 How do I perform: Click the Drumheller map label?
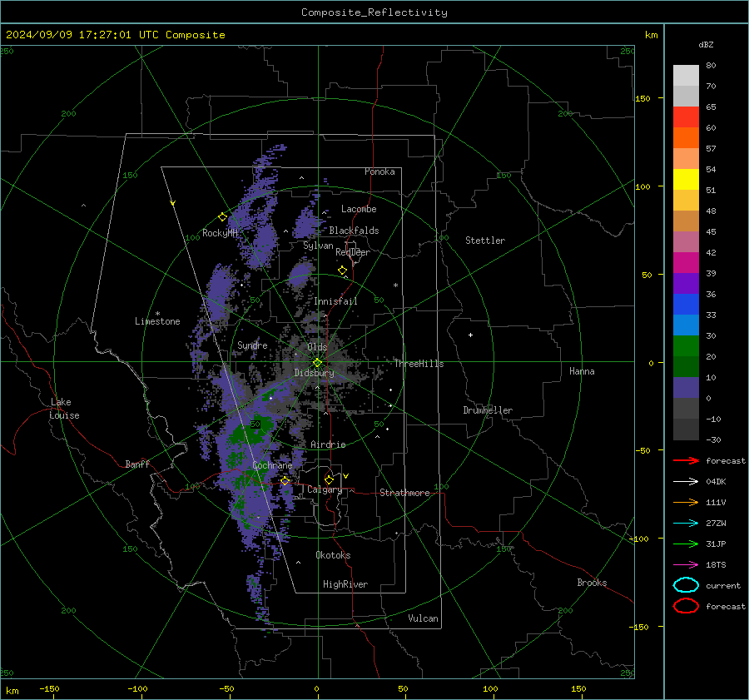[x=488, y=410]
